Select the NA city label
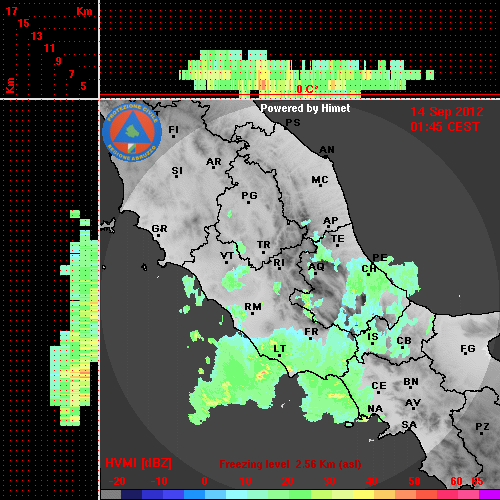The image size is (500, 500). 375,409
